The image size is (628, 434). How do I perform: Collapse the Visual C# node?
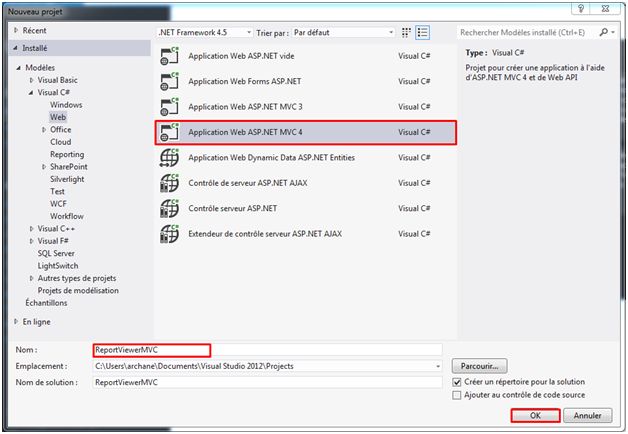(31, 93)
